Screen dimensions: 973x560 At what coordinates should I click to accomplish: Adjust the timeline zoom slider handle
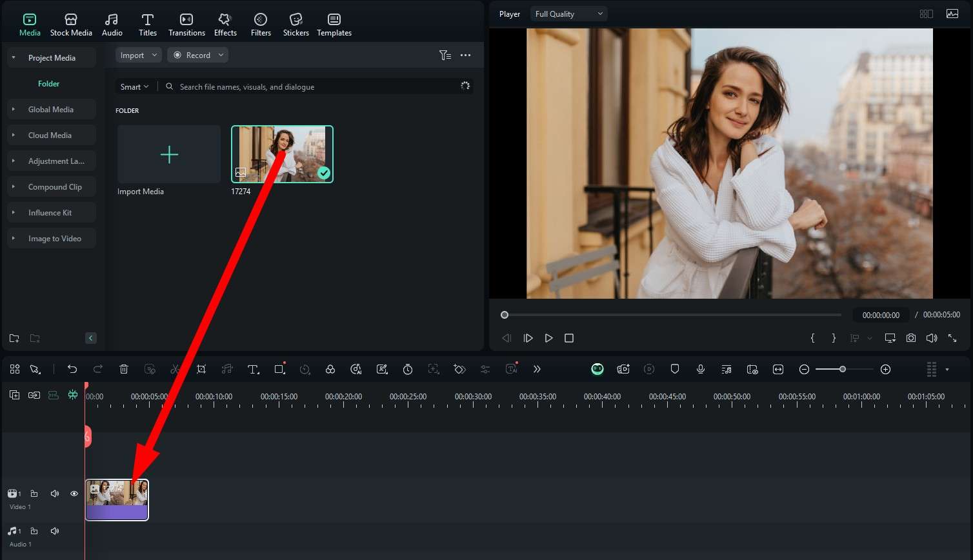tap(843, 369)
